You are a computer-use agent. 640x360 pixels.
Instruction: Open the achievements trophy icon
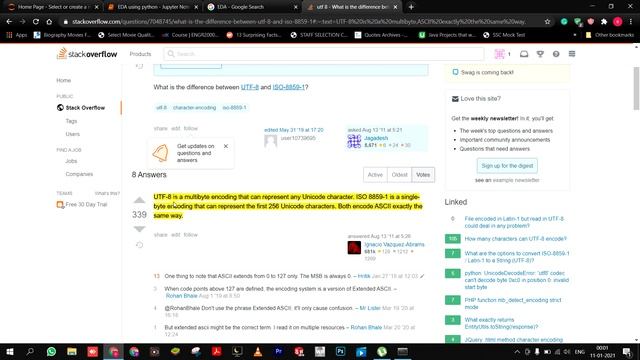point(540,54)
